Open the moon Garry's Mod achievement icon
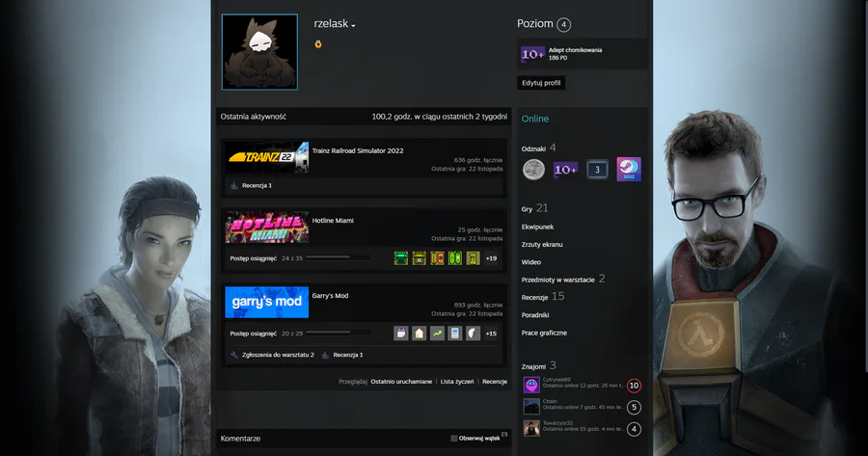The width and height of the screenshot is (868, 456). (x=474, y=334)
